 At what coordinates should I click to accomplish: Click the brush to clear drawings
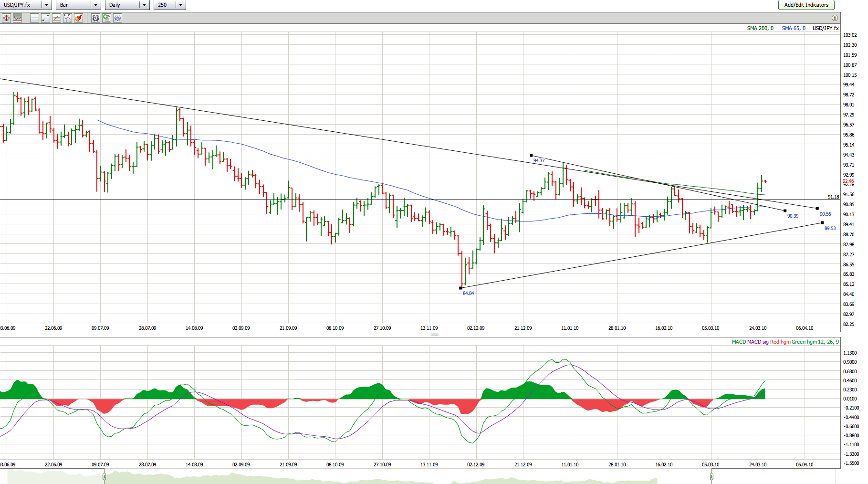[79, 18]
